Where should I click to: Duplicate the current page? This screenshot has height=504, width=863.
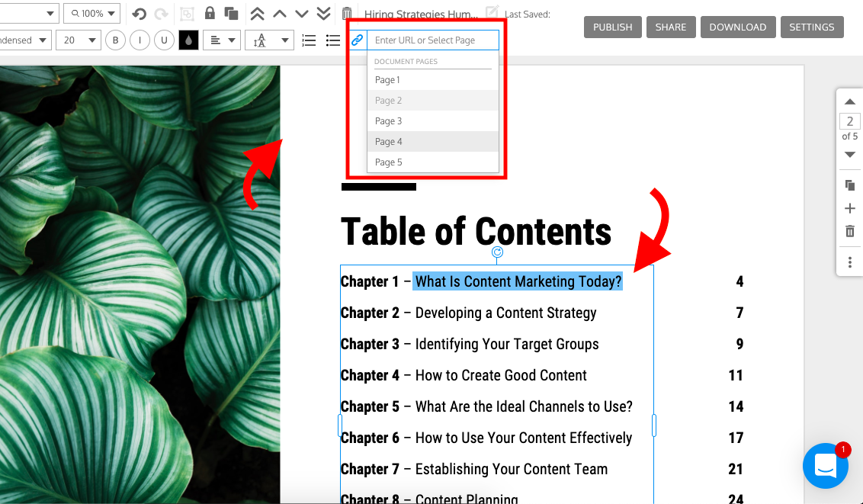[x=850, y=185]
